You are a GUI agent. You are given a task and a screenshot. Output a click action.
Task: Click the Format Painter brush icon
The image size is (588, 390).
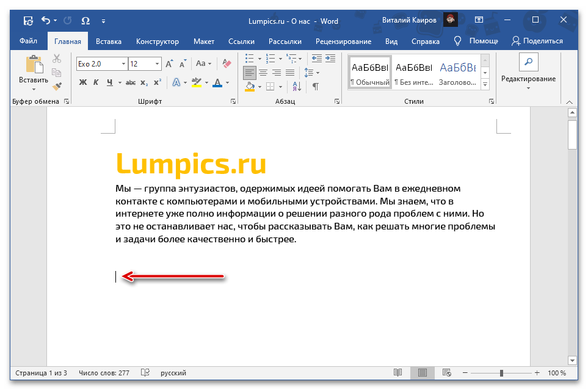pyautogui.click(x=57, y=86)
